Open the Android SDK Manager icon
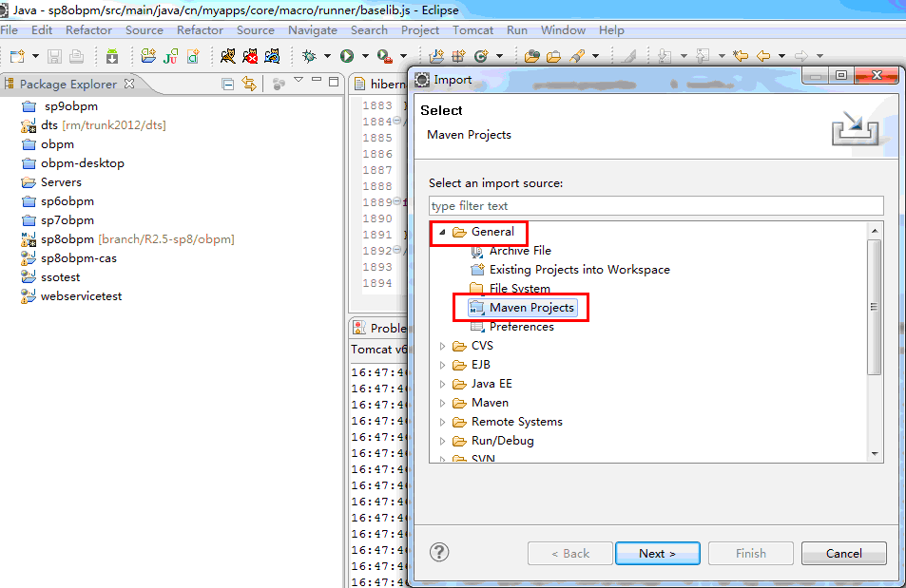The width and height of the screenshot is (906, 588). tap(112, 56)
